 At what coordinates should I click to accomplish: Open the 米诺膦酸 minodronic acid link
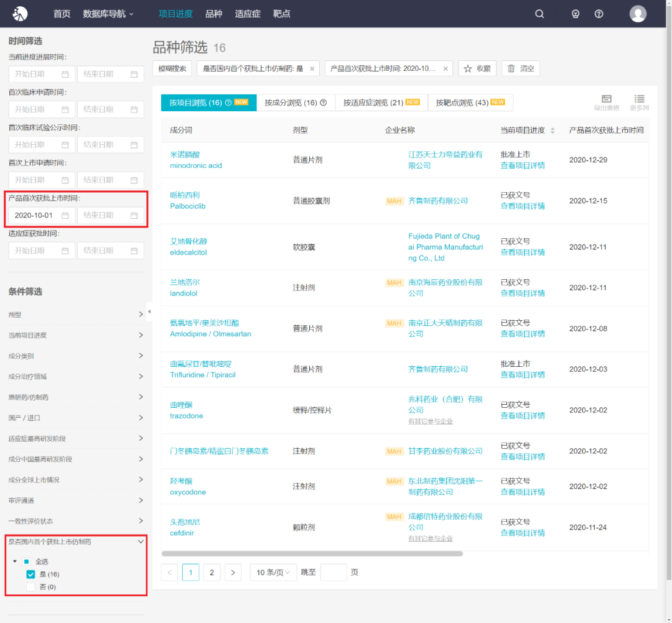(x=196, y=160)
